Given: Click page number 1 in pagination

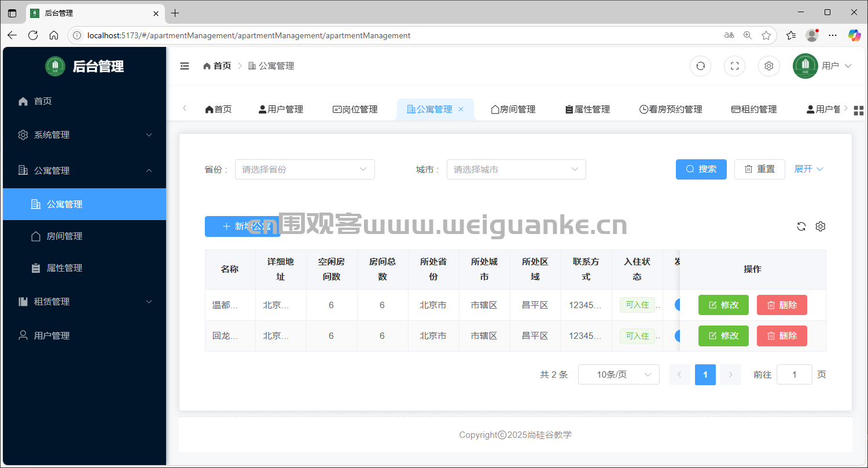Looking at the screenshot, I should click(705, 375).
